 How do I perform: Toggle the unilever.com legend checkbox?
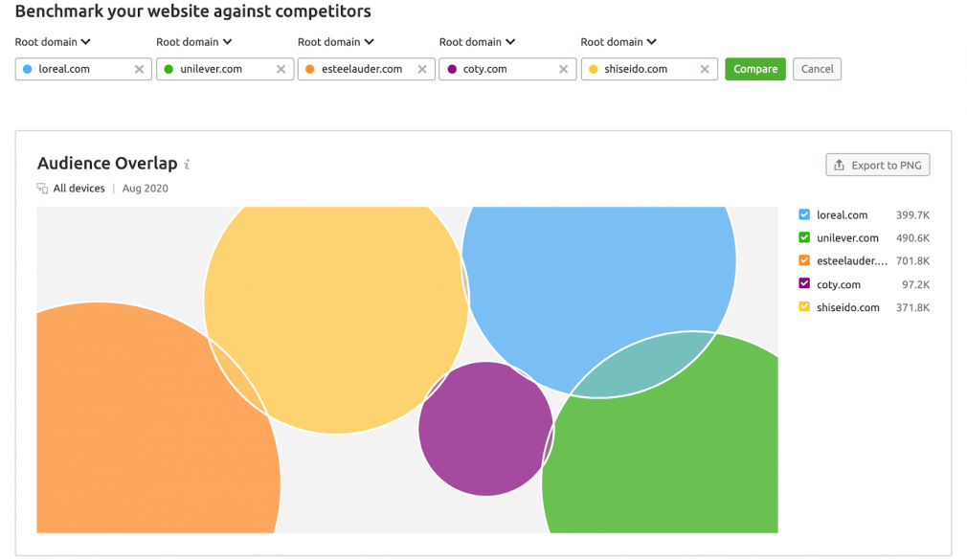(x=804, y=237)
